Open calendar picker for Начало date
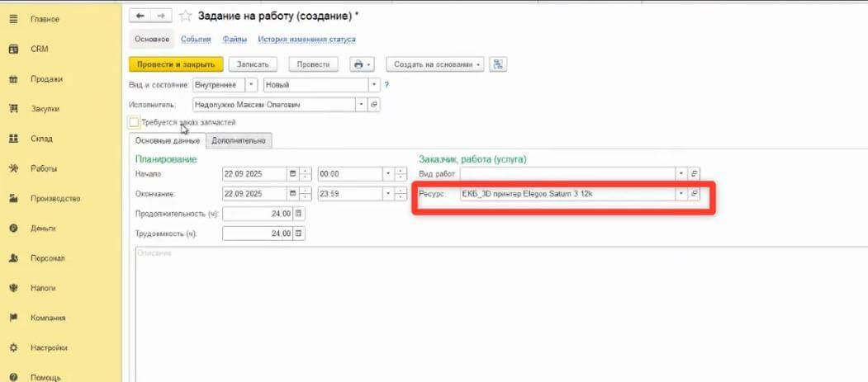868x382 pixels. 292,174
